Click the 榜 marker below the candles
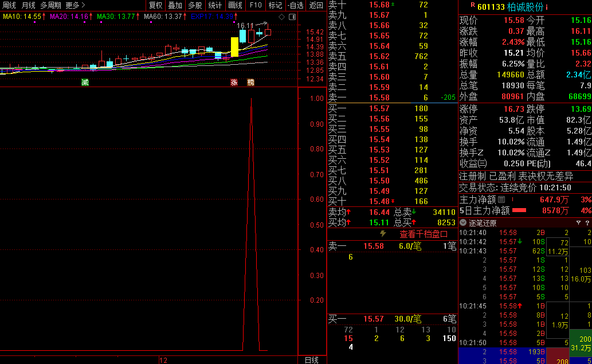 pyautogui.click(x=250, y=82)
